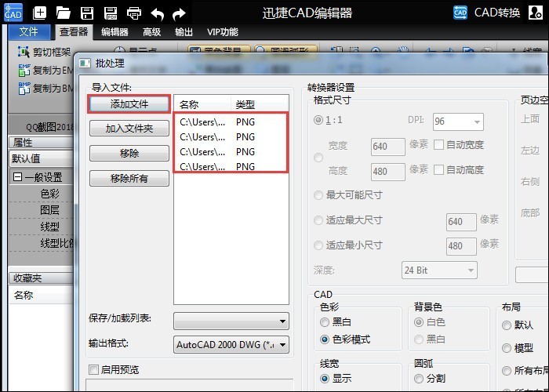Enable the 启用预览 checkbox
549x392 pixels.
[94, 369]
